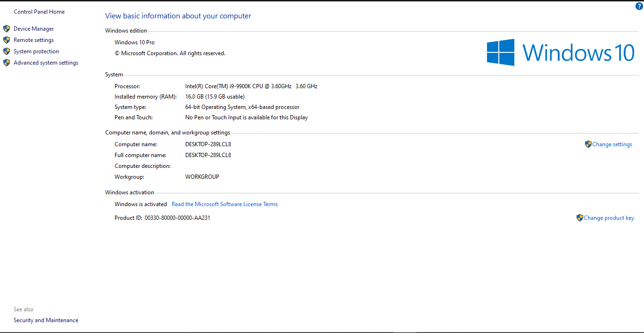This screenshot has height=333, width=644.
Task: Click the Windows 10 logo image
Action: (x=561, y=52)
